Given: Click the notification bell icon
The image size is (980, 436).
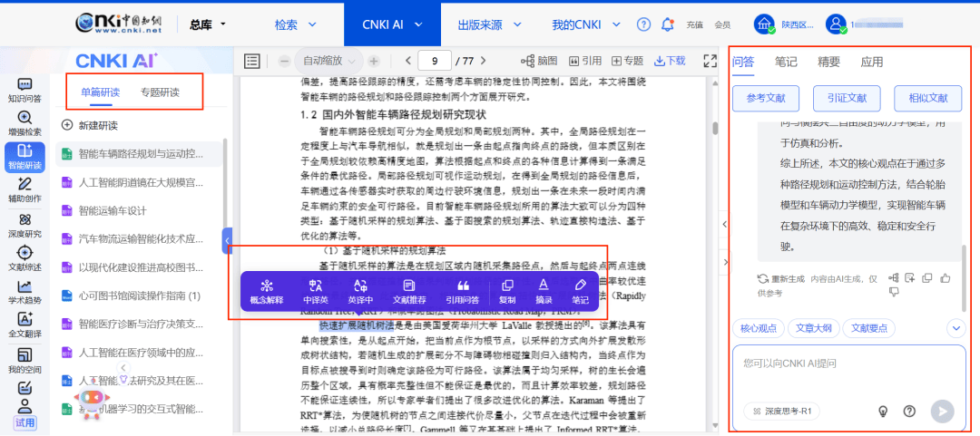Looking at the screenshot, I should point(668,24).
